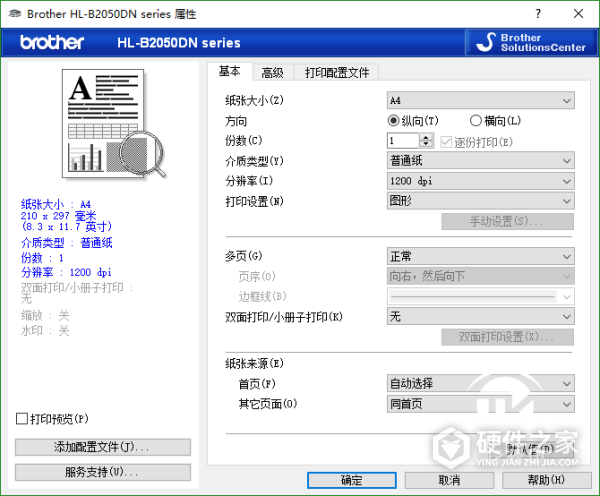Open the 打印配置文件 tab
600x496 pixels.
tap(337, 72)
